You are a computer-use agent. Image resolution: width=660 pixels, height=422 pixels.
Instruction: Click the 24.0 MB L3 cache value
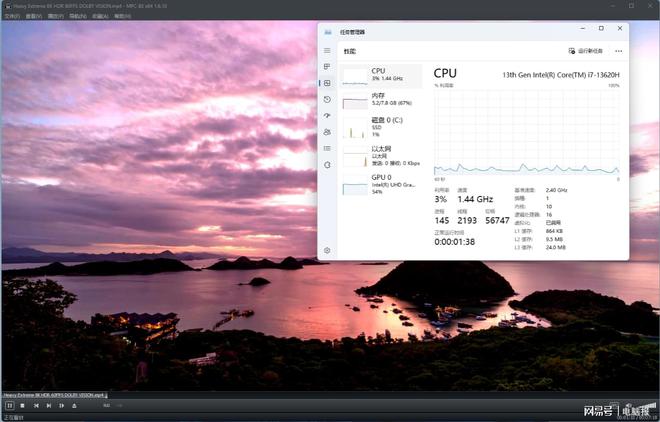[x=555, y=247]
